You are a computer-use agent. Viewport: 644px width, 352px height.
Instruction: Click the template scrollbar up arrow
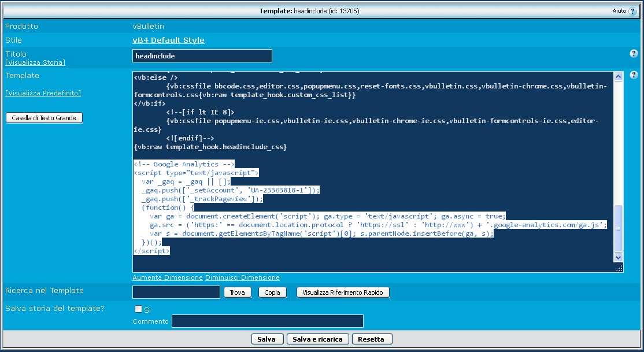[x=619, y=76]
